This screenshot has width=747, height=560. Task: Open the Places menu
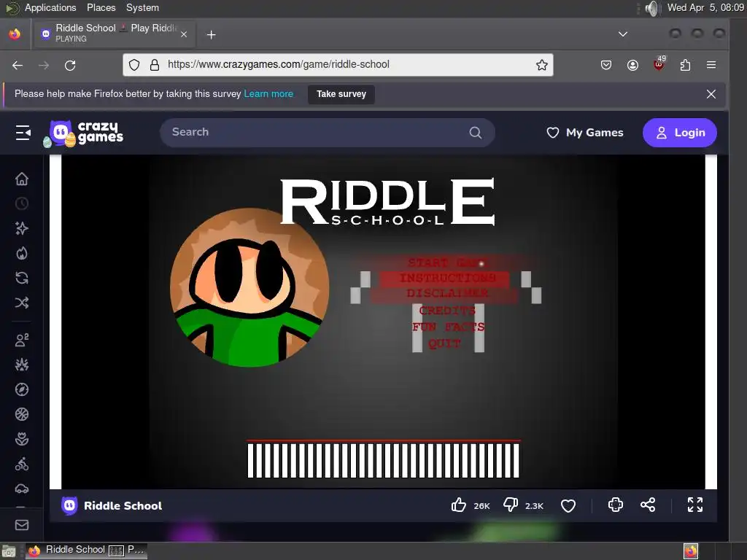click(101, 7)
